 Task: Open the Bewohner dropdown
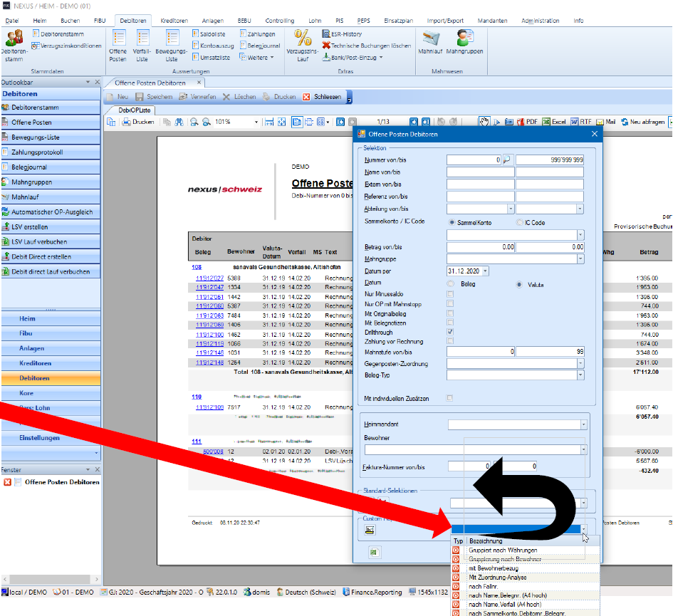[583, 449]
